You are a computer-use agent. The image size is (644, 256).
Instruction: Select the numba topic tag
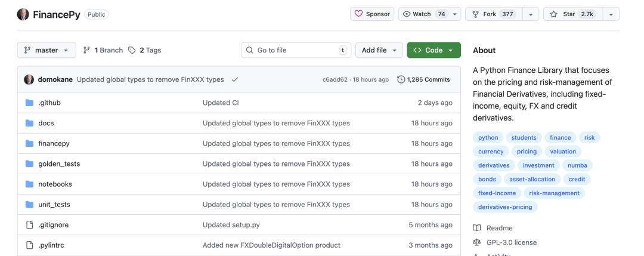pyautogui.click(x=577, y=165)
